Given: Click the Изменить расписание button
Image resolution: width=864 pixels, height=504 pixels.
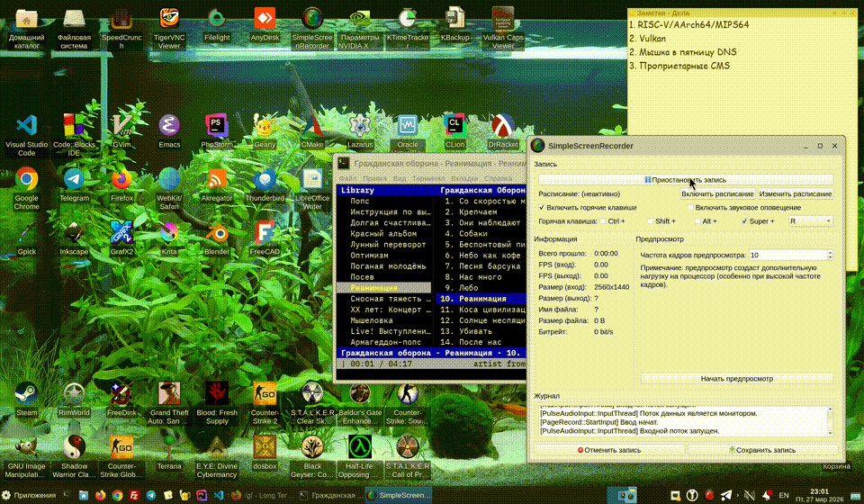Looking at the screenshot, I should 795,193.
